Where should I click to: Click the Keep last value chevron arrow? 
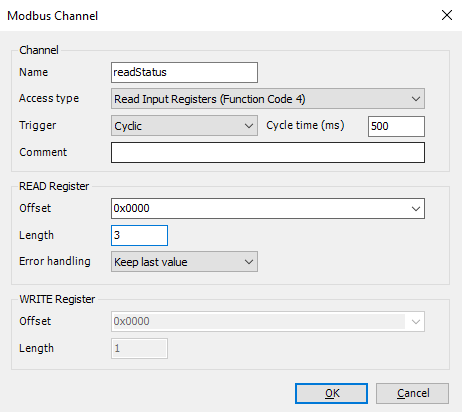249,262
